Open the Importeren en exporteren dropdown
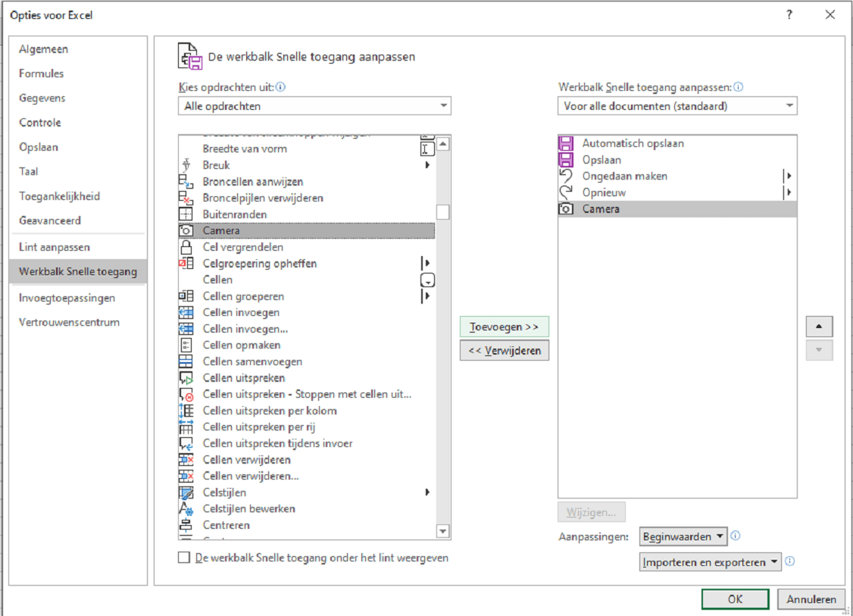The width and height of the screenshot is (853, 616). coord(711,562)
